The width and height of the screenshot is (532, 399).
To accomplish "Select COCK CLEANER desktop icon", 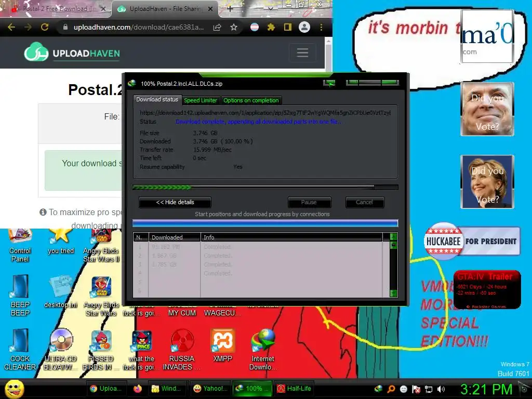I will [x=20, y=350].
